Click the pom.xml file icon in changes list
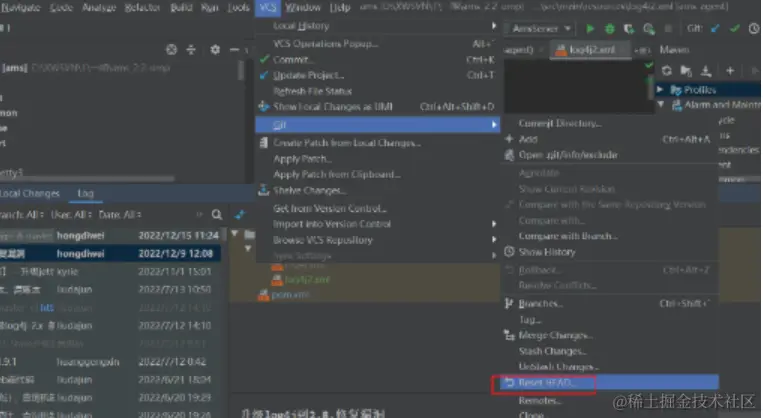 [x=263, y=295]
